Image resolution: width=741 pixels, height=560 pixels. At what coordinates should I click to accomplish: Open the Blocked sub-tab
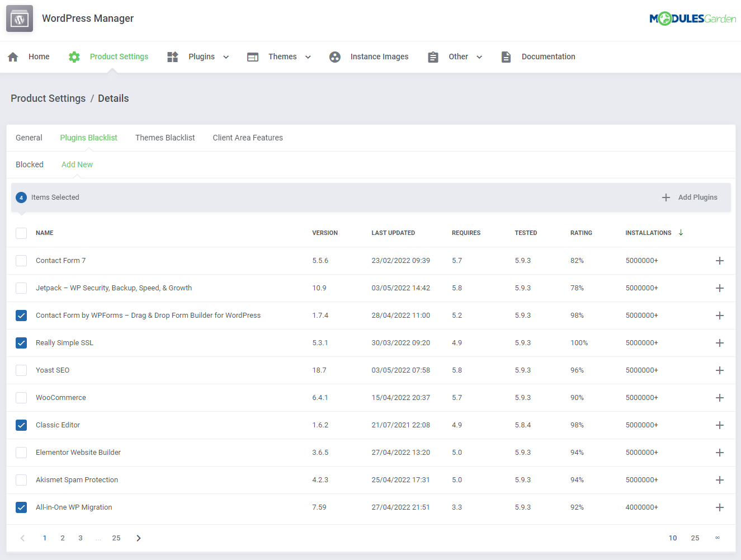(30, 164)
